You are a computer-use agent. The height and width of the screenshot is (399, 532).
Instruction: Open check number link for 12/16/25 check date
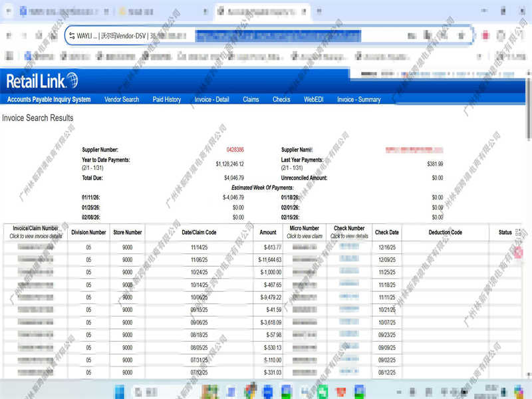[349, 247]
